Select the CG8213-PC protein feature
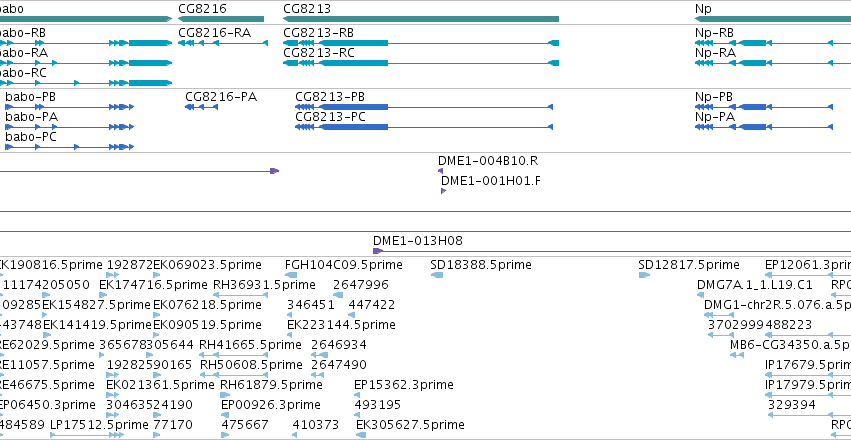The width and height of the screenshot is (851, 440). pos(424,127)
